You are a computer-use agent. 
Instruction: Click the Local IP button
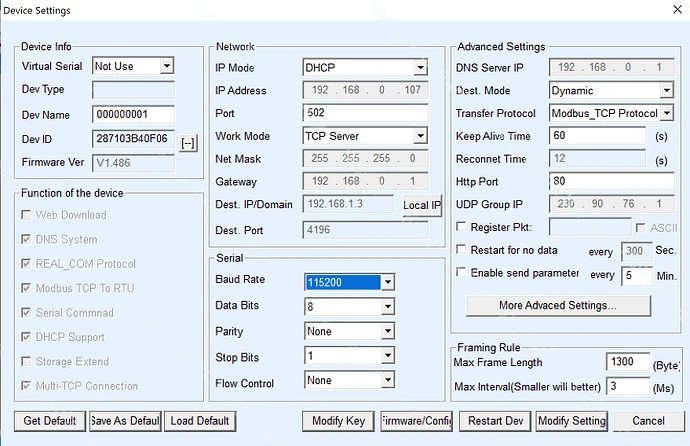click(x=421, y=205)
